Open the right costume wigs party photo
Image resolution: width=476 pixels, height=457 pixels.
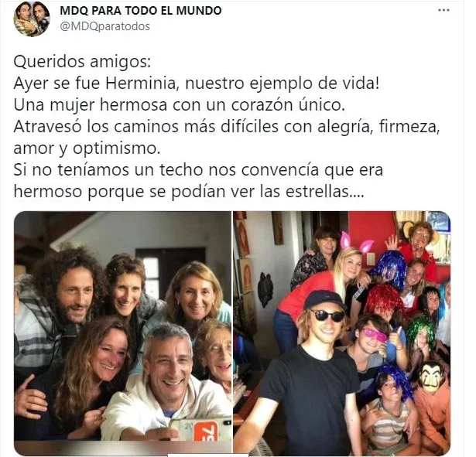(342, 333)
